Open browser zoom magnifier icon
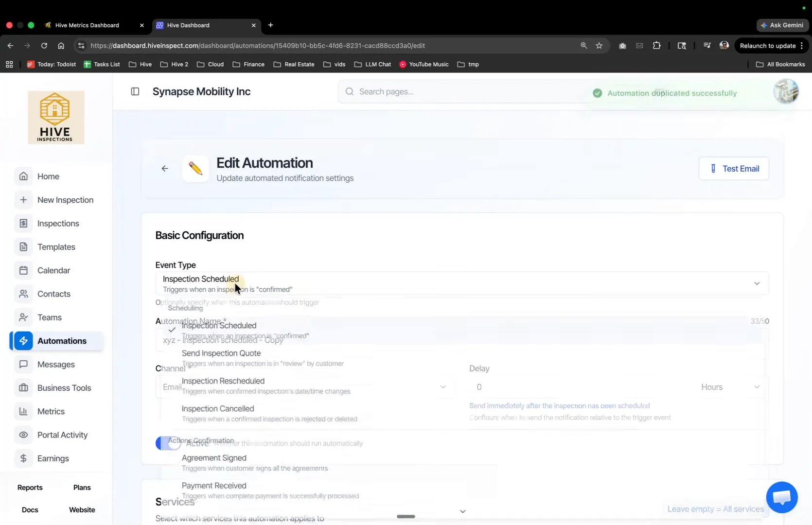Image resolution: width=812 pixels, height=525 pixels. [x=583, y=46]
